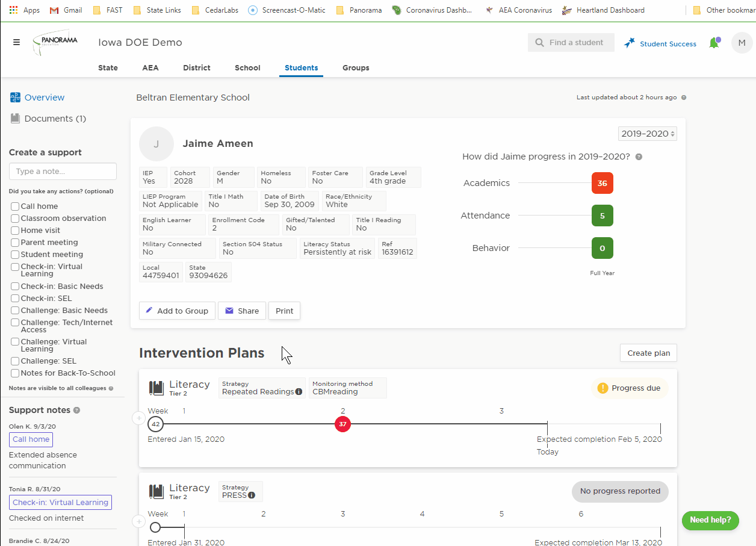Viewport: 756px width, 546px height.
Task: Open the Documents (1) section
Action: pyautogui.click(x=48, y=119)
